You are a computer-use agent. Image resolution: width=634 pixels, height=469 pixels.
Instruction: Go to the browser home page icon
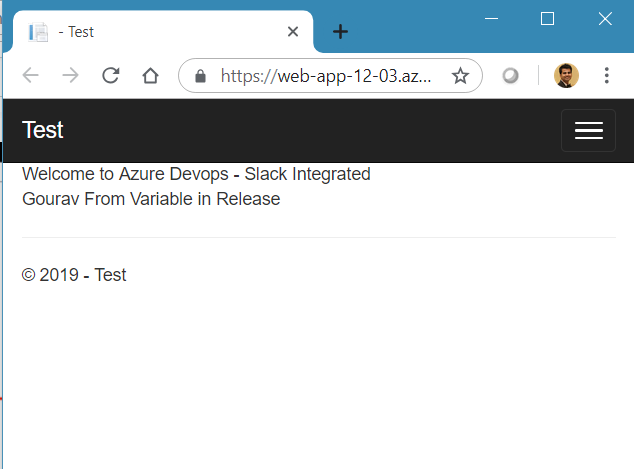tap(150, 75)
